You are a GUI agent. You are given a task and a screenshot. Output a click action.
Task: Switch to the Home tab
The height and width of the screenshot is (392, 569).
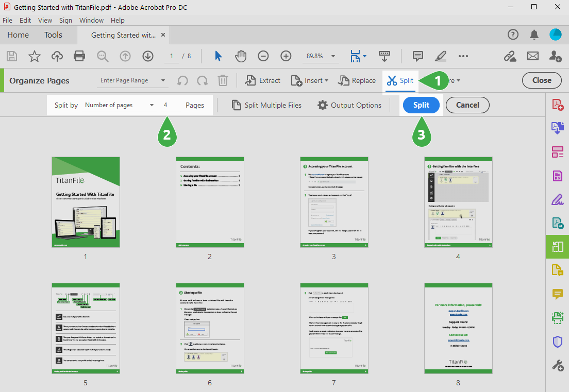pyautogui.click(x=18, y=35)
